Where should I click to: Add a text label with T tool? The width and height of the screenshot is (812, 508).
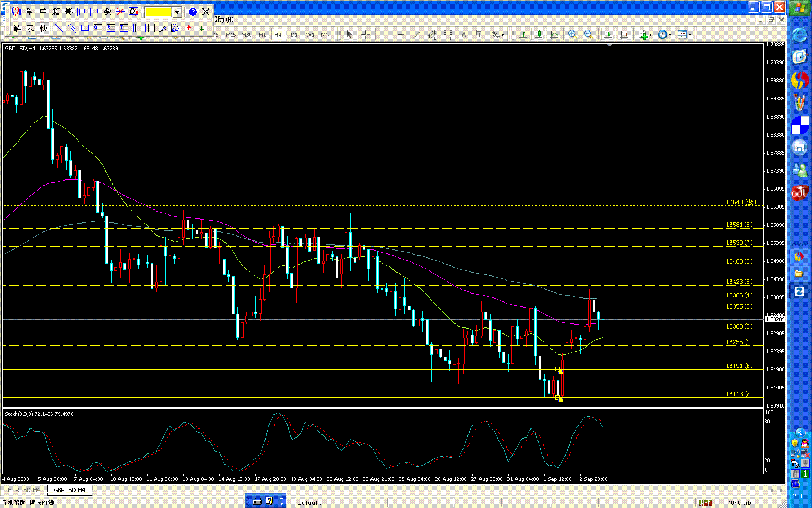[479, 34]
